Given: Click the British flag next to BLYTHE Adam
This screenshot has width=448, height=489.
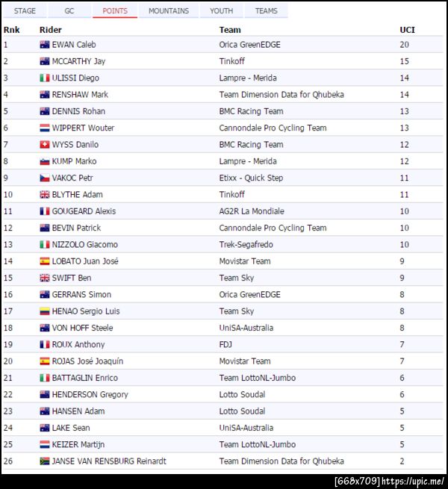Looking at the screenshot, I should click(45, 195).
